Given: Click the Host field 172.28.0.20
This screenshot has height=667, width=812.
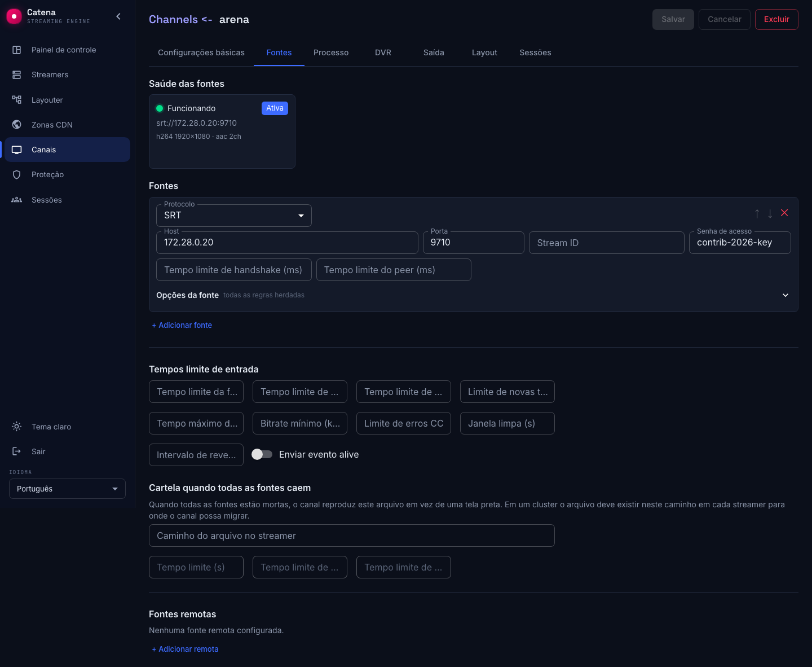Looking at the screenshot, I should click(287, 243).
